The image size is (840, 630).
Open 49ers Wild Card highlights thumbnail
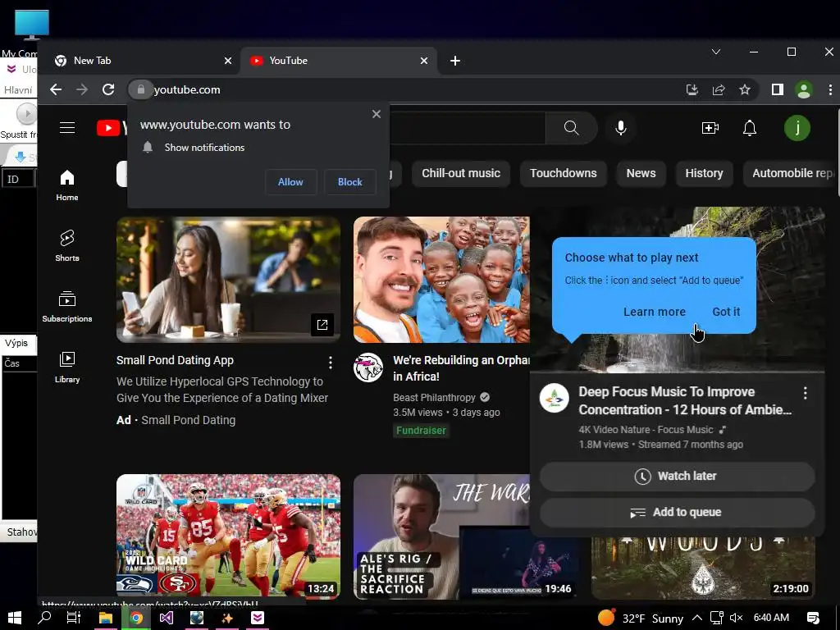point(228,536)
